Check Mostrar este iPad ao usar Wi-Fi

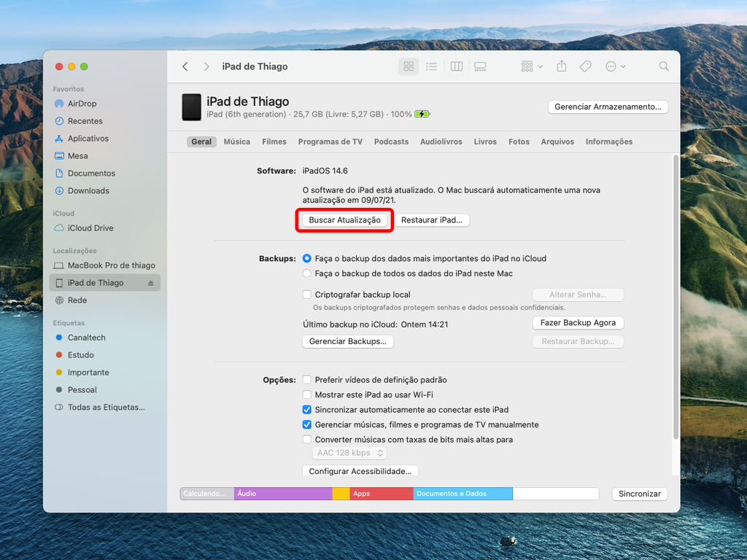point(307,394)
